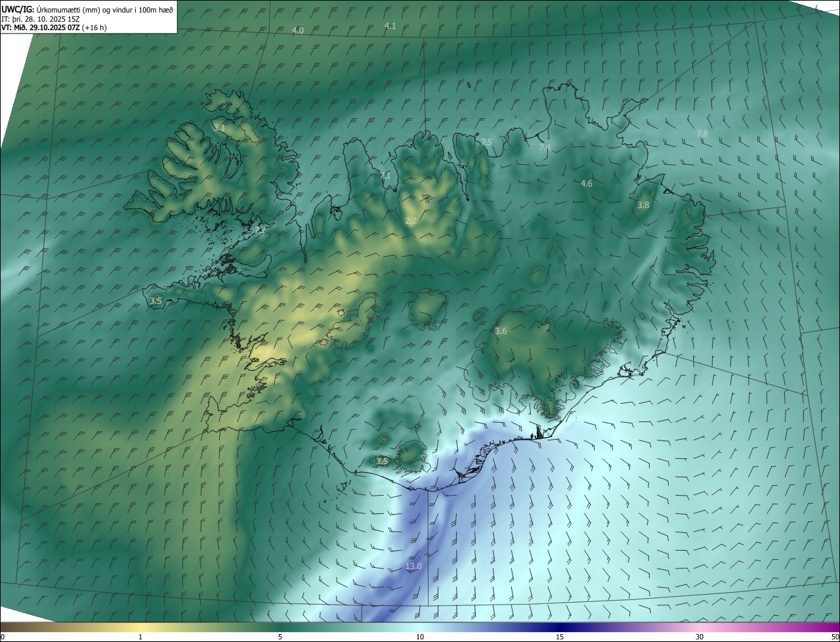840x642 pixels.
Task: Click the 1 tick on the color scale
Action: 140,637
